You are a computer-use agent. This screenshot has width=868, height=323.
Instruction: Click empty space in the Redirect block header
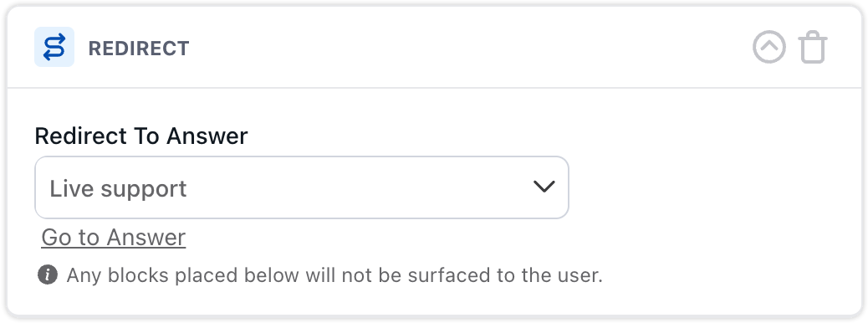tap(471, 48)
